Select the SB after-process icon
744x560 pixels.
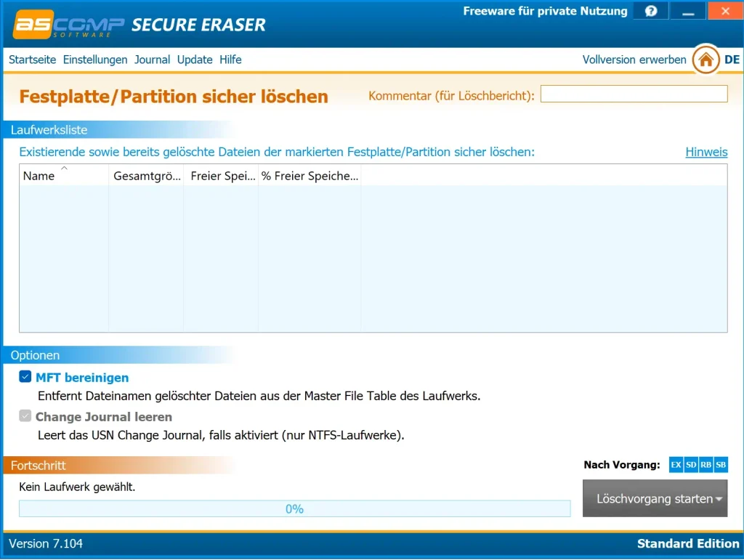click(720, 465)
